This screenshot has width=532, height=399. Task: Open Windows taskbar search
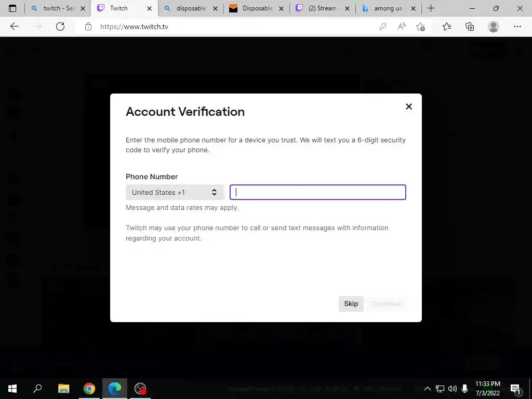pyautogui.click(x=37, y=389)
